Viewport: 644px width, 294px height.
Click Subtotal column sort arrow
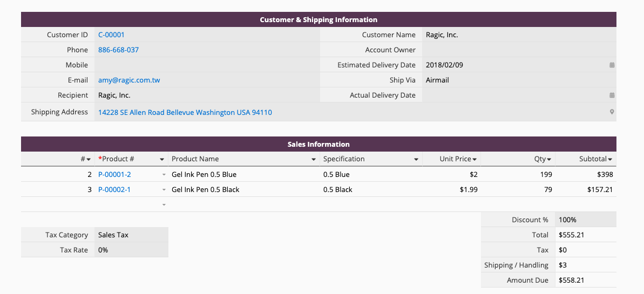(610, 160)
